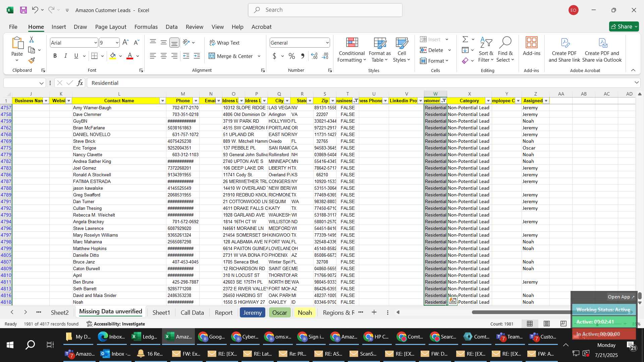Open the Insert ribbon tab
The height and width of the screenshot is (362, 644).
59,27
